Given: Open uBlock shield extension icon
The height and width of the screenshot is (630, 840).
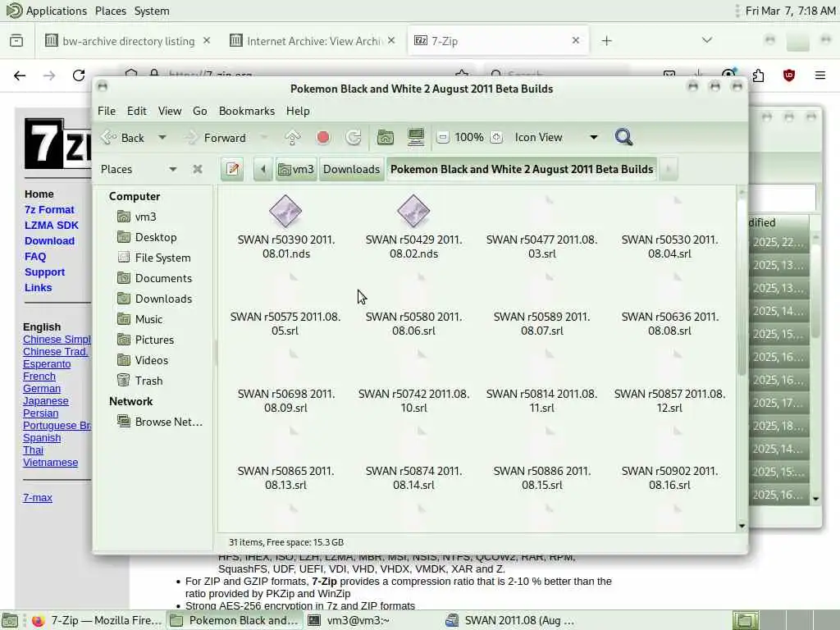Looking at the screenshot, I should [x=789, y=75].
